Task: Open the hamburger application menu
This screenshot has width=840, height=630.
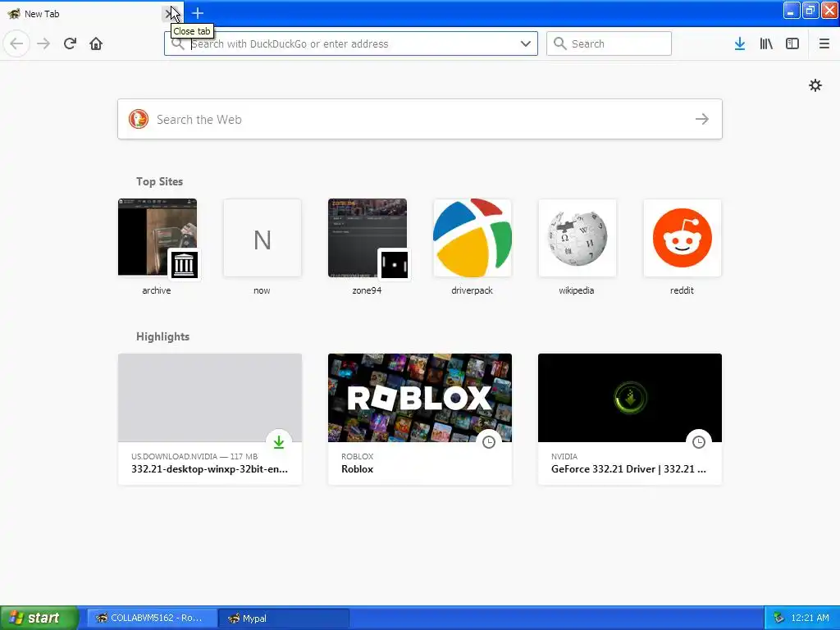Action: [x=824, y=43]
